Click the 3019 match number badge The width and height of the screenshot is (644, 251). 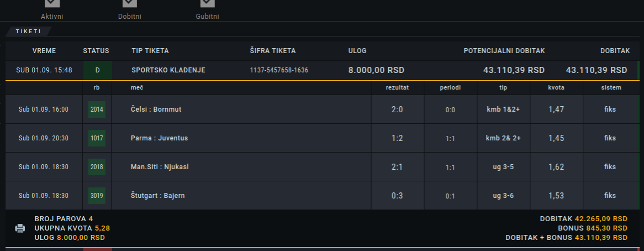[97, 196]
